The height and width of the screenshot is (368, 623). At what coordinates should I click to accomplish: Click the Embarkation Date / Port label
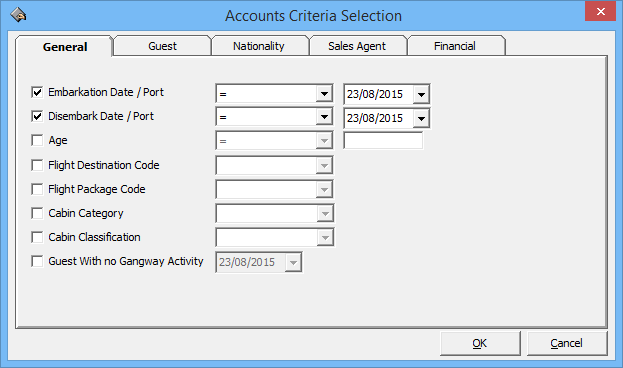(x=106, y=92)
